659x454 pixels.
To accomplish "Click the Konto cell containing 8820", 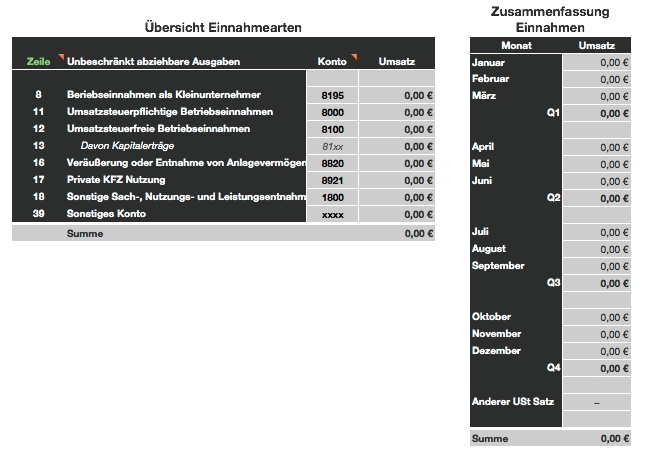I will click(332, 163).
